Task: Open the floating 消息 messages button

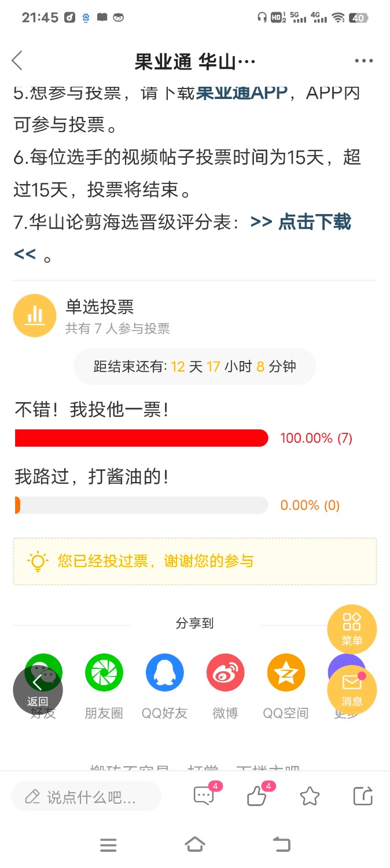Action: coord(352,690)
